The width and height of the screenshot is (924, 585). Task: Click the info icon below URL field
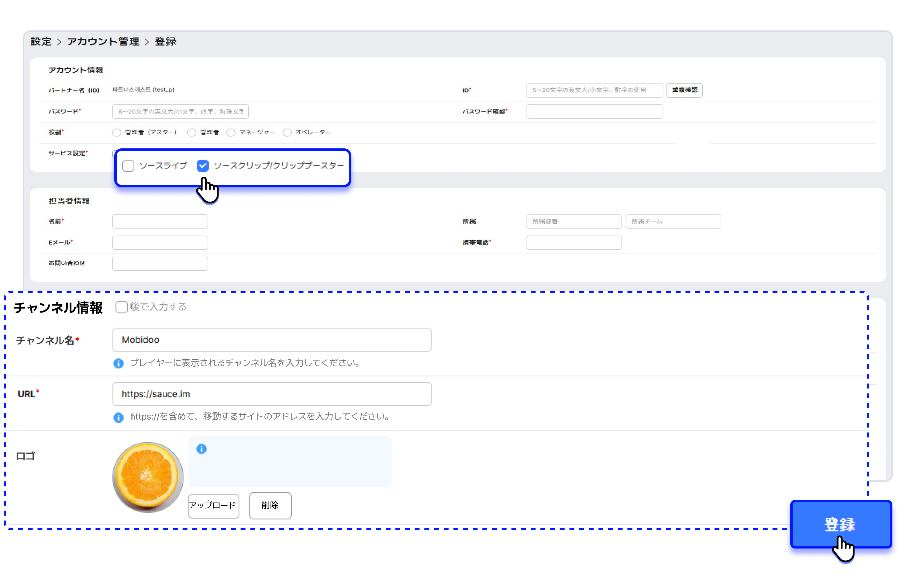click(x=119, y=417)
